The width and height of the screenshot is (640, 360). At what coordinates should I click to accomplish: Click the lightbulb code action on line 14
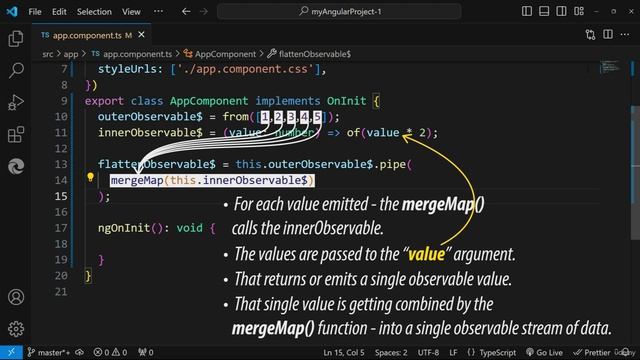(91, 177)
